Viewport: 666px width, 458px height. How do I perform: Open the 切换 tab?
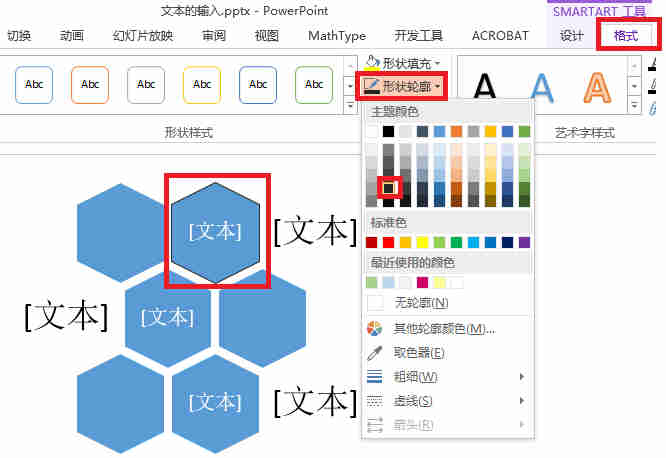19,36
